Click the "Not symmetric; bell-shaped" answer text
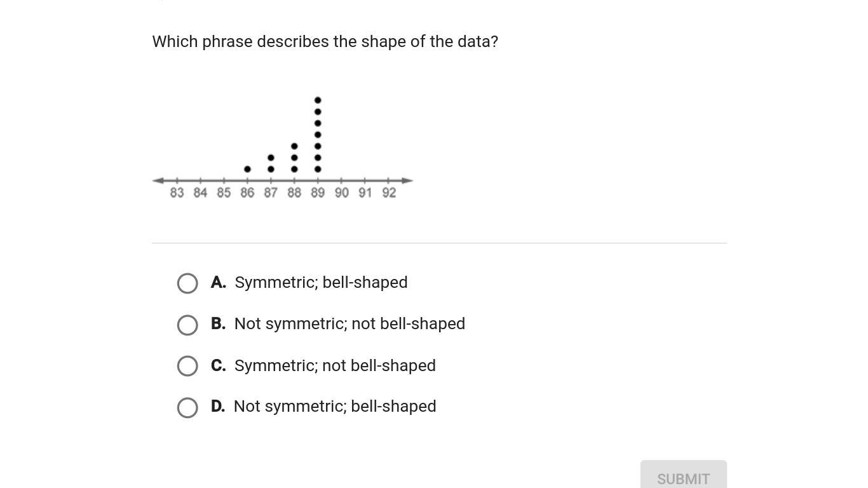868x488 pixels. point(335,407)
